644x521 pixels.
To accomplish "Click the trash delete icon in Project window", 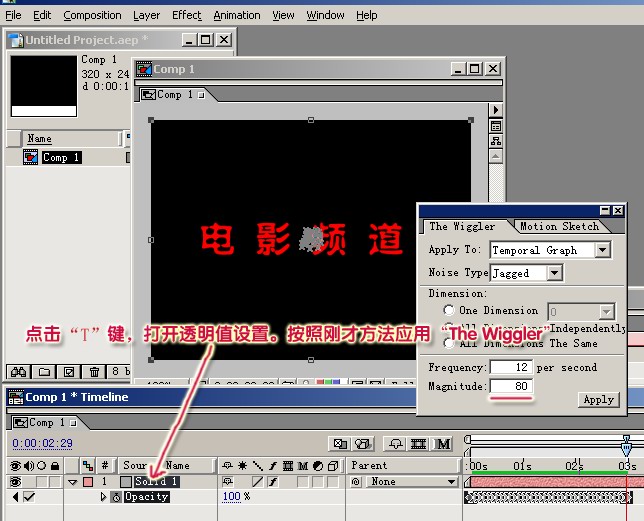I will pos(94,372).
